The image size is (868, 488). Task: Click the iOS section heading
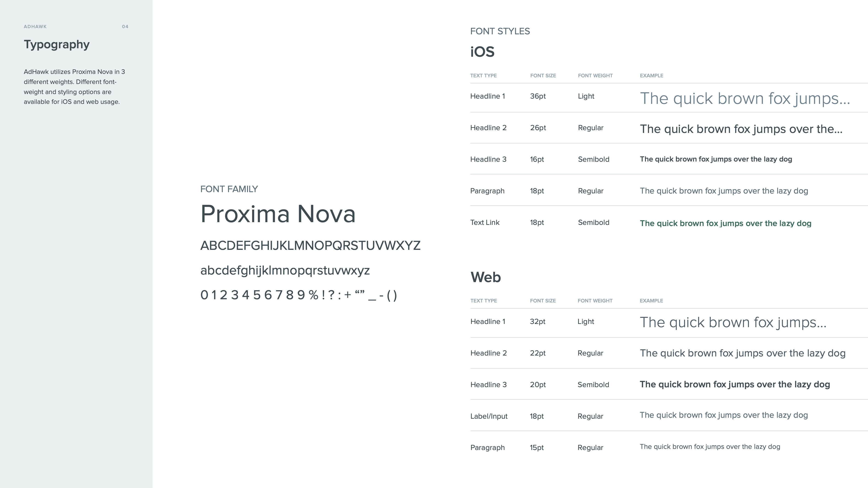click(482, 52)
